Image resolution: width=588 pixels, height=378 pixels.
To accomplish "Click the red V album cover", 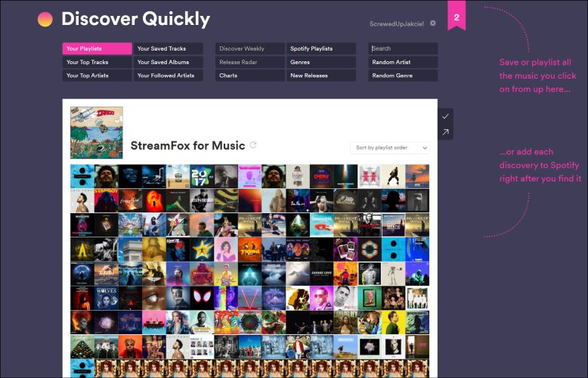I will pyautogui.click(x=249, y=298).
